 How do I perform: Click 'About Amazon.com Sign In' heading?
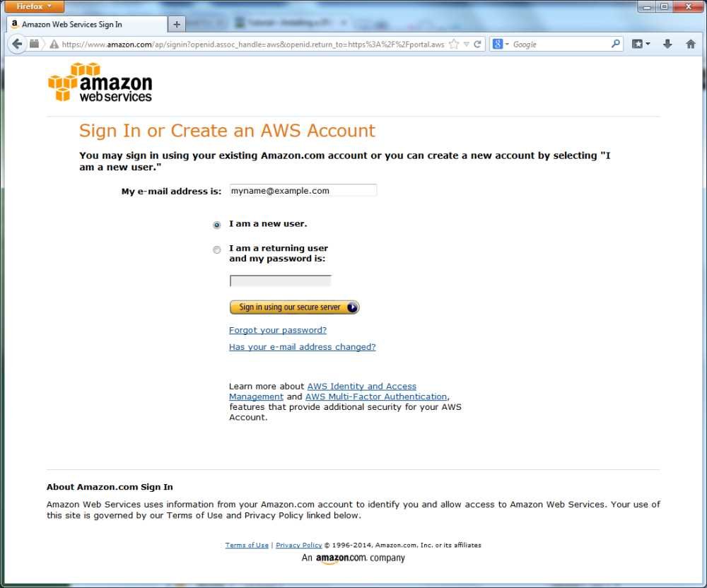point(110,487)
